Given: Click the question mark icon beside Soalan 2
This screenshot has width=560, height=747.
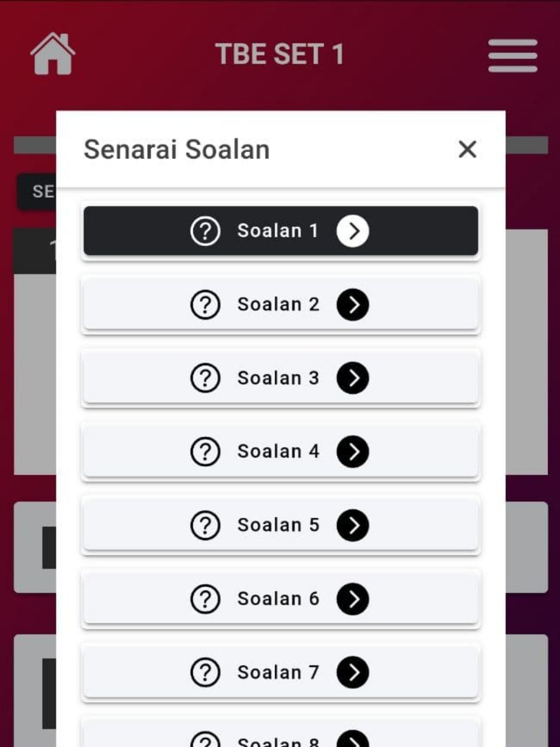Looking at the screenshot, I should 206,305.
